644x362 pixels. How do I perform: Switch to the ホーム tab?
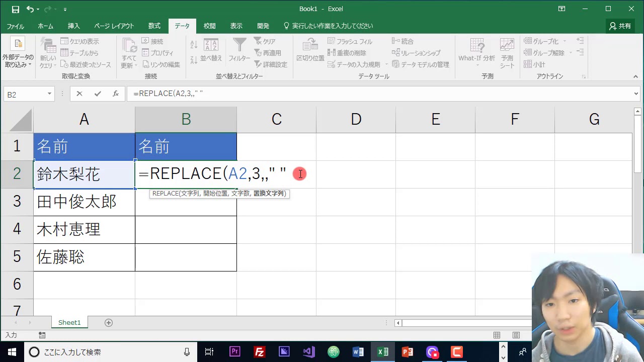tap(46, 26)
